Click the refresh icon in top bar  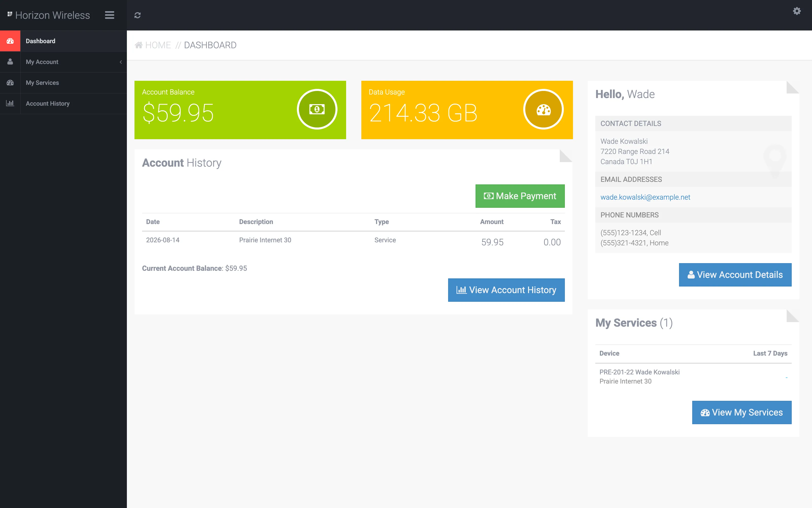[x=137, y=15]
